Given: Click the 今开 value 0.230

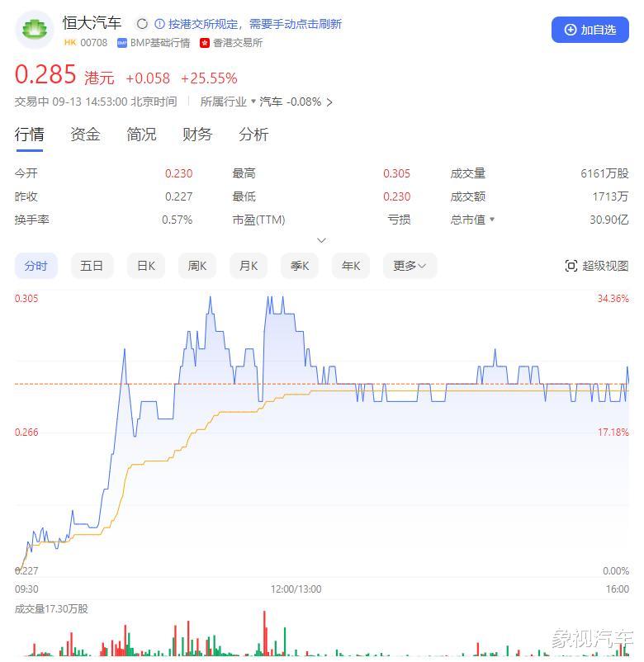Looking at the screenshot, I should tap(178, 173).
